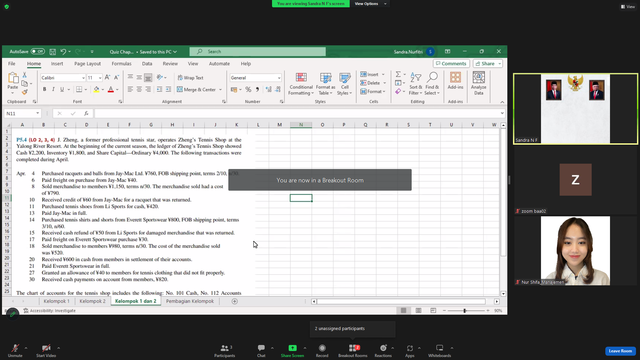Viewport: 640px width, 360px height.
Task: Open Format as Table gallery
Action: pos(325,84)
